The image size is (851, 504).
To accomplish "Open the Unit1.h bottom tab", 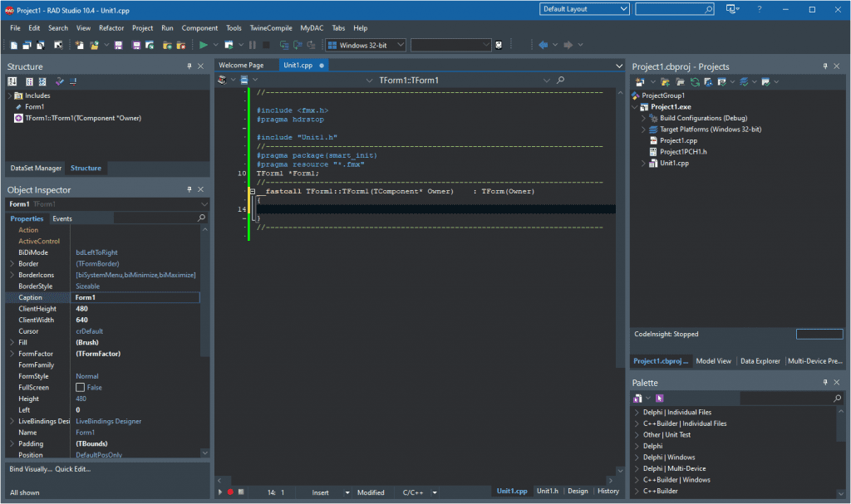I will 547,491.
